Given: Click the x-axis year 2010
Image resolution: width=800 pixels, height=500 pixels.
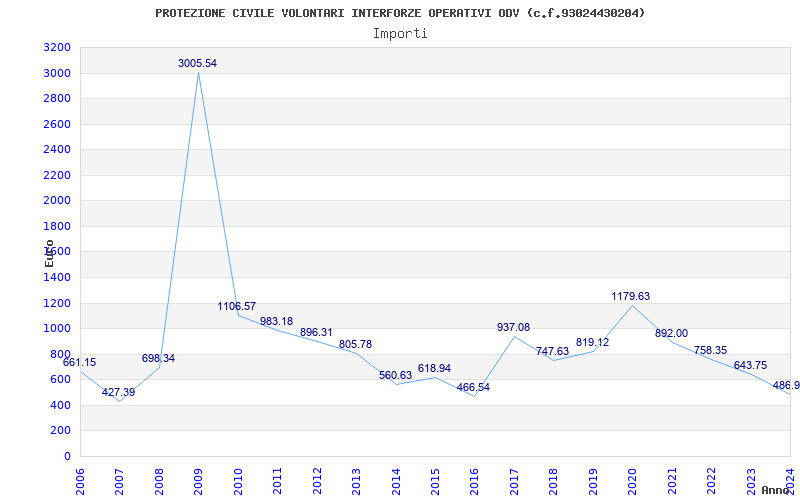Looking at the screenshot, I should coord(238,482).
